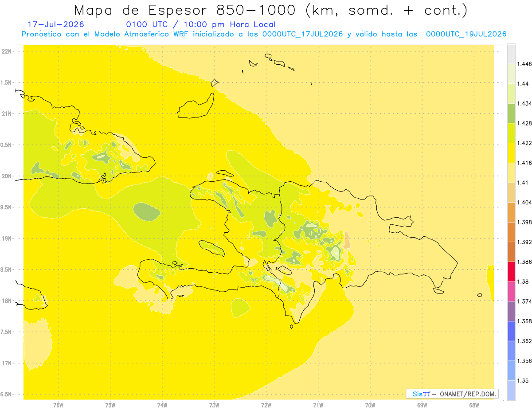
Task: Click the time label '0100 UTC / 10:00 pm Hora Local'
Action: click(x=201, y=24)
